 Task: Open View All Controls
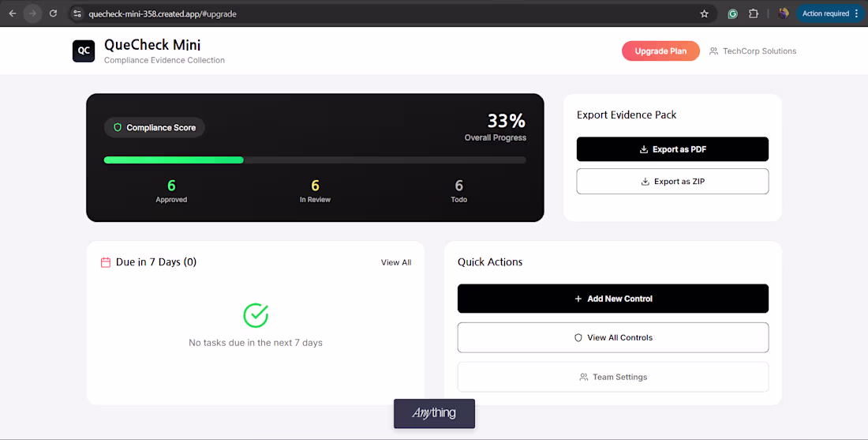click(x=613, y=337)
